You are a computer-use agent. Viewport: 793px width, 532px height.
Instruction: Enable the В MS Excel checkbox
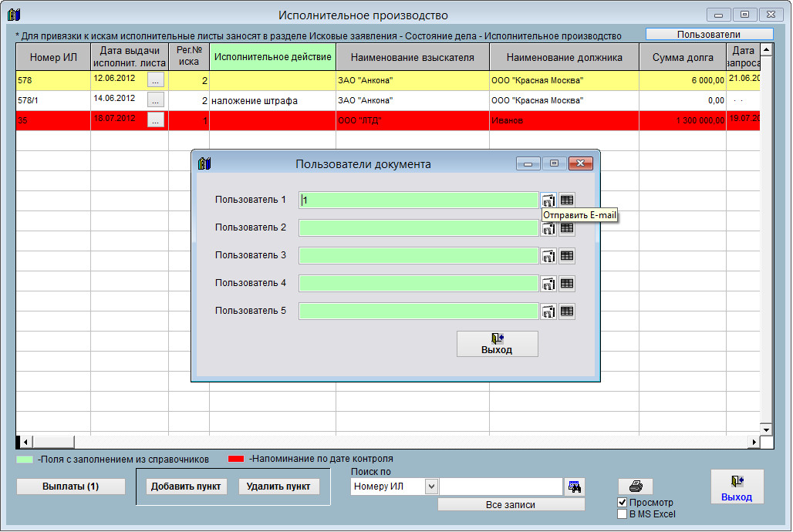click(x=623, y=514)
